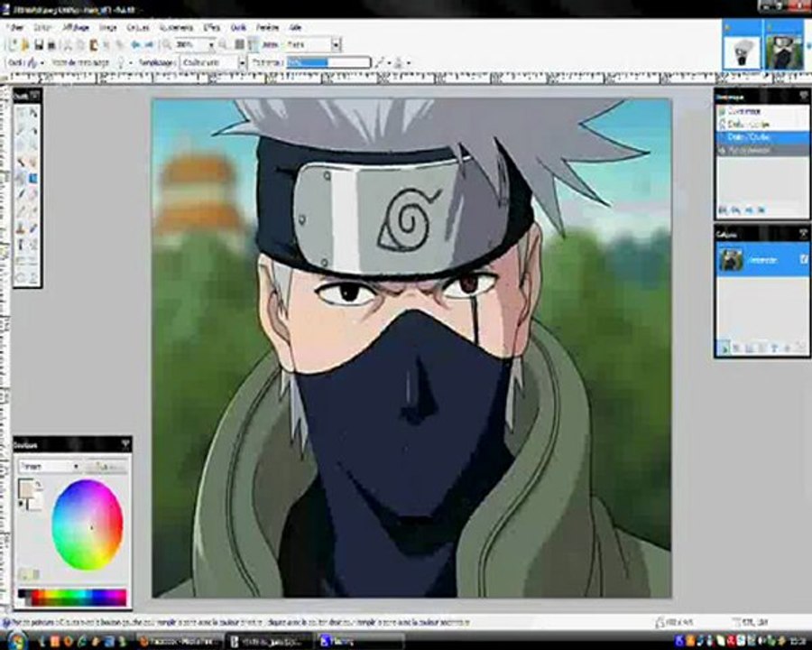The height and width of the screenshot is (650, 812).
Task: Select the Eraser tool
Action: [33, 195]
